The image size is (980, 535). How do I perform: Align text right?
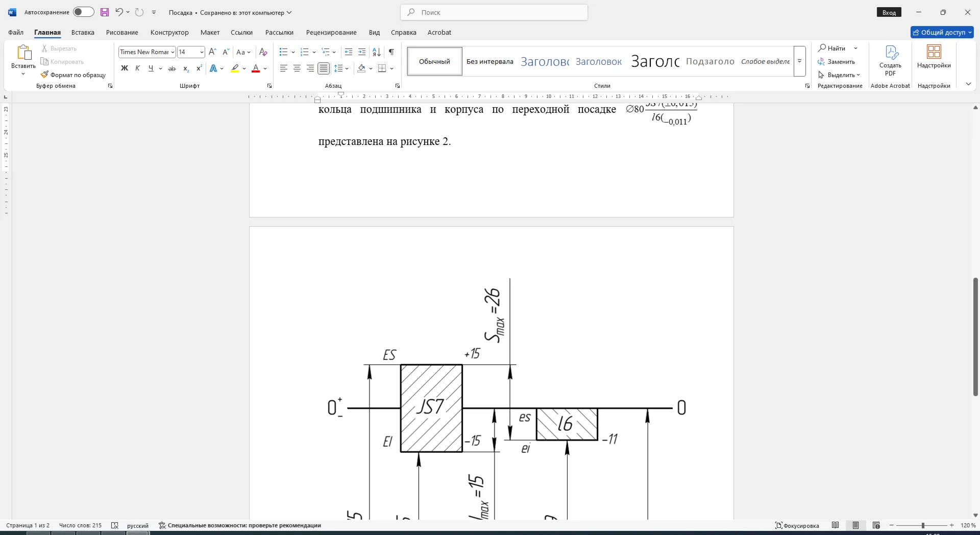310,68
